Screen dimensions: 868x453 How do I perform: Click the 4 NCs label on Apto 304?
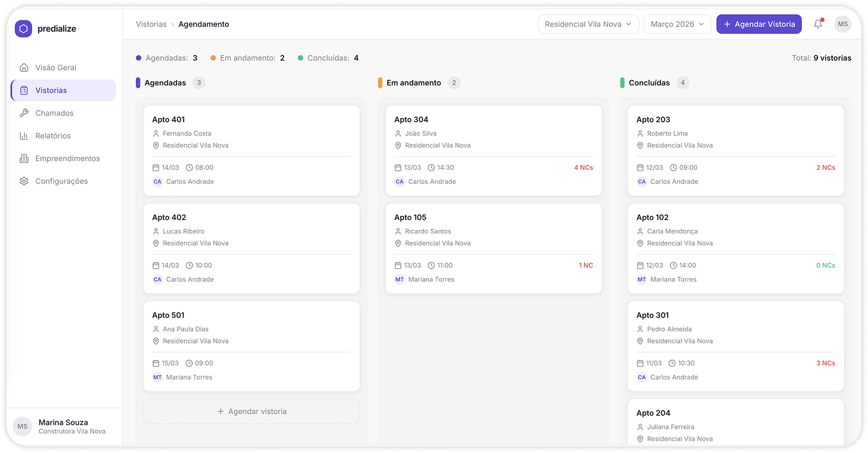pos(583,168)
